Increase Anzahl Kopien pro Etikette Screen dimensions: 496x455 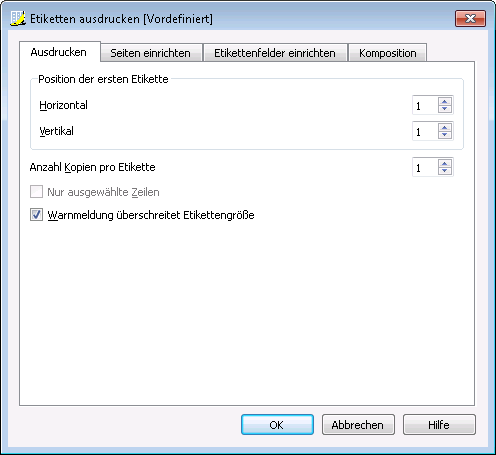[x=445, y=163]
